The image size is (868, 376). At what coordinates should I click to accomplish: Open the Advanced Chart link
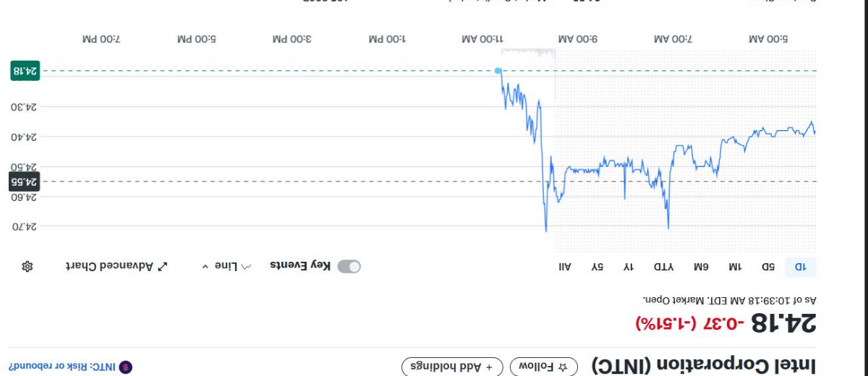pos(117,266)
